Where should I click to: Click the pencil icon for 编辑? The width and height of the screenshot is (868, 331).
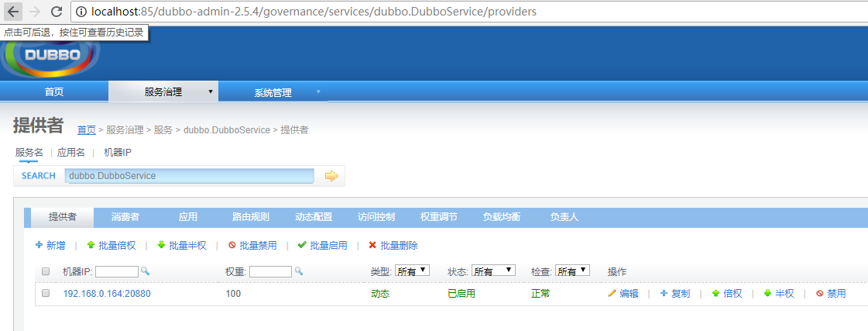click(612, 293)
